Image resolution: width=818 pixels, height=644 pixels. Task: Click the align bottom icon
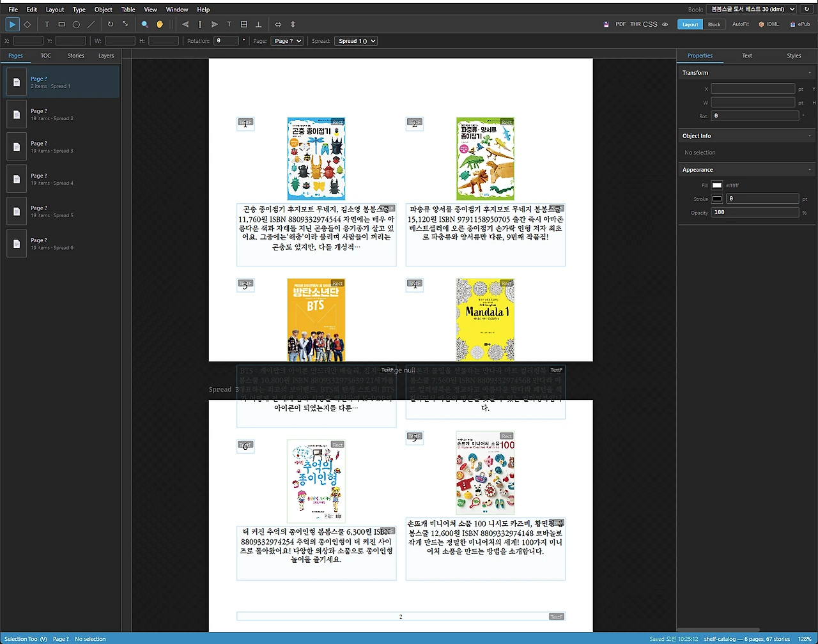(259, 24)
